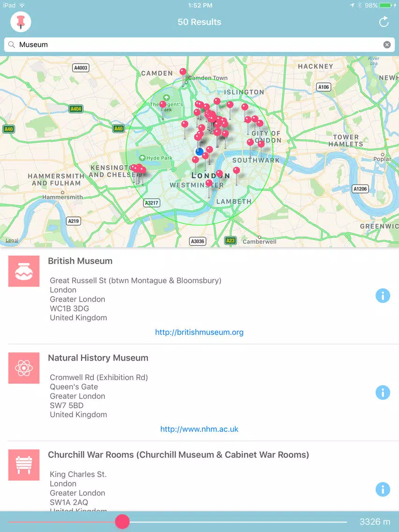Clear the Museum search text
This screenshot has width=399, height=532.
click(x=387, y=44)
